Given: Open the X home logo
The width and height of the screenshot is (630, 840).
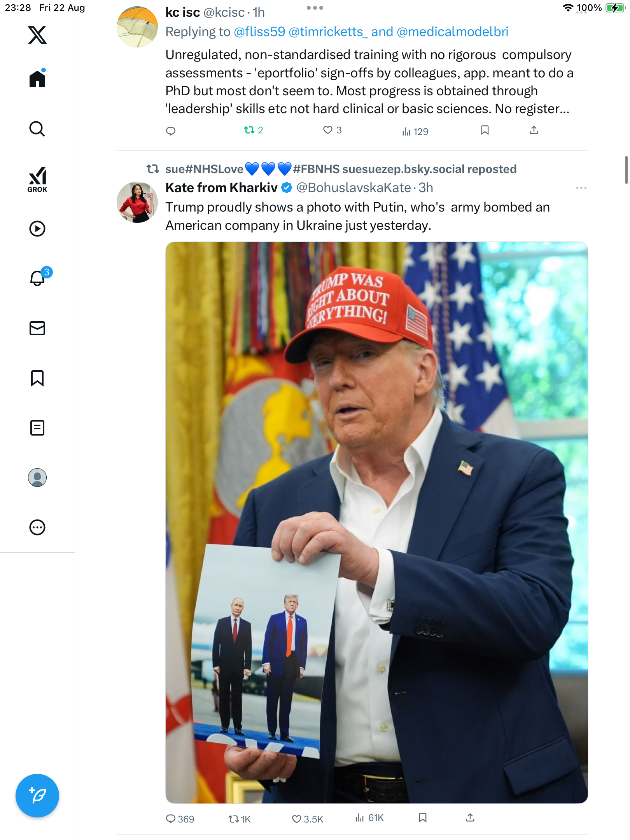Looking at the screenshot, I should [37, 35].
